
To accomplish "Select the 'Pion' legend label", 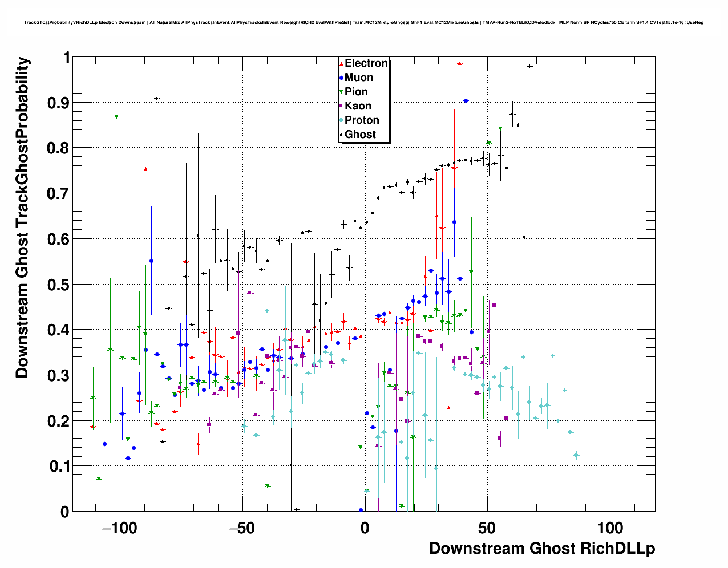I will 357,92.
